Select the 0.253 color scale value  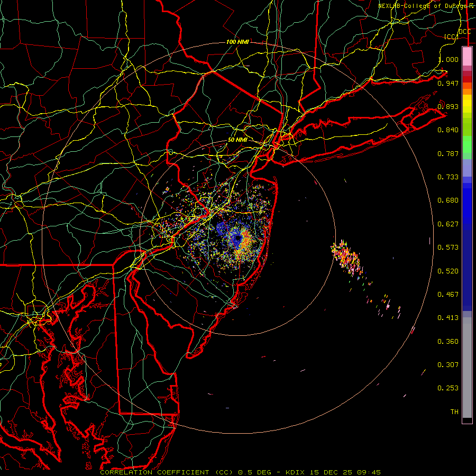tap(448, 388)
